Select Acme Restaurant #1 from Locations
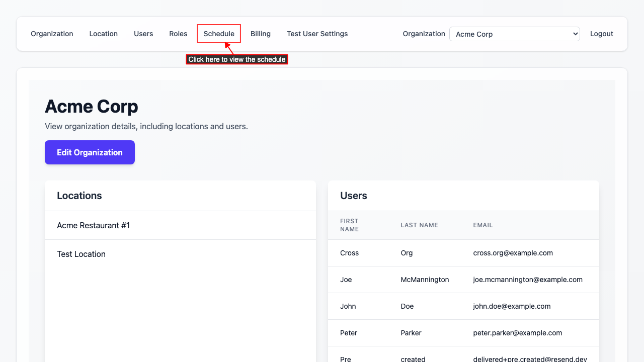Image resolution: width=644 pixels, height=362 pixels. 93,225
